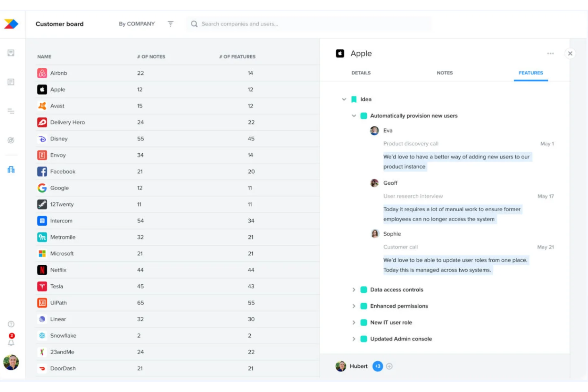This screenshot has height=392, width=588.
Task: Open the second document icon in sidebar
Action: point(11,82)
